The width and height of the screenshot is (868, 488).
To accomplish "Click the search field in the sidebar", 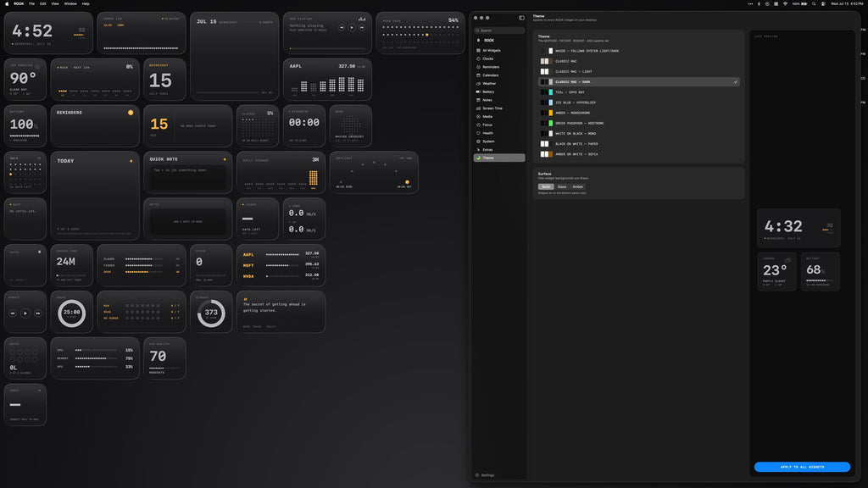I will [x=498, y=30].
